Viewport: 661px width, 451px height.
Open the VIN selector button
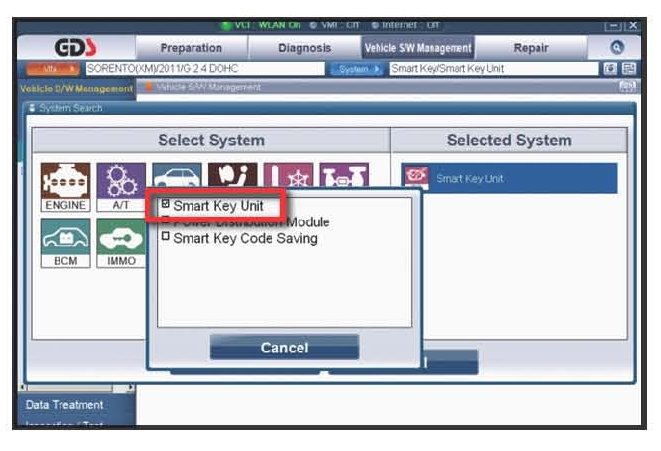(61, 69)
